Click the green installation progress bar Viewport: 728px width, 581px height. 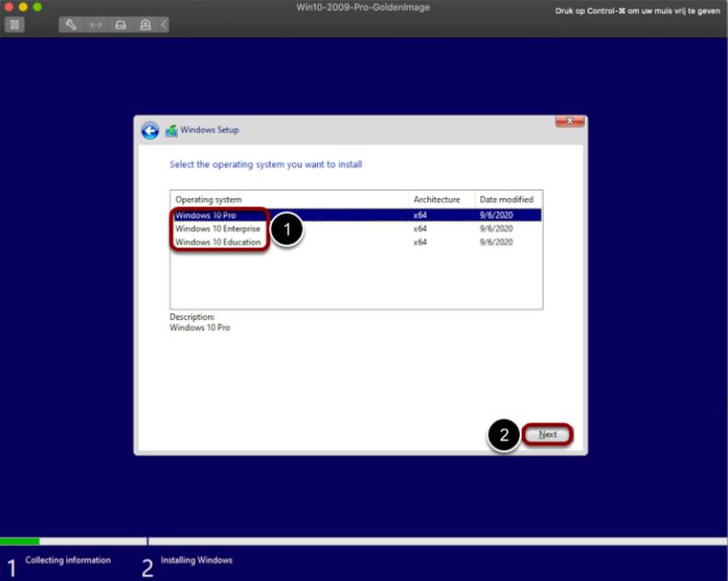[x=19, y=541]
